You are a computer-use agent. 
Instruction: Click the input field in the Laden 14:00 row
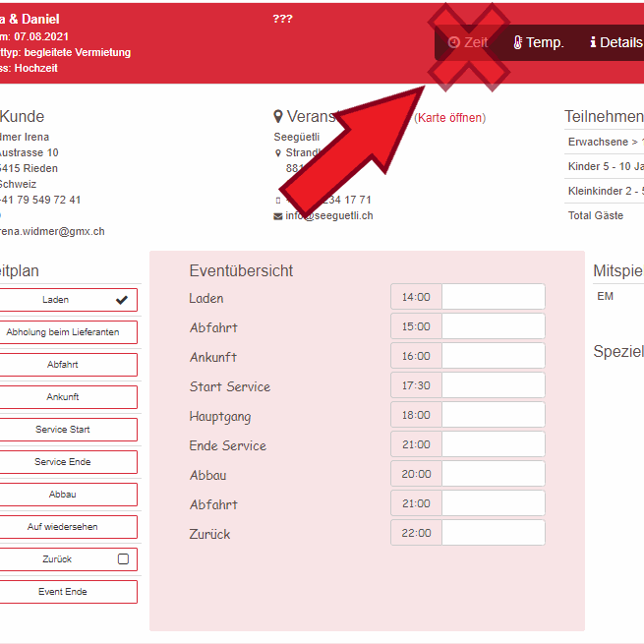[x=493, y=297]
